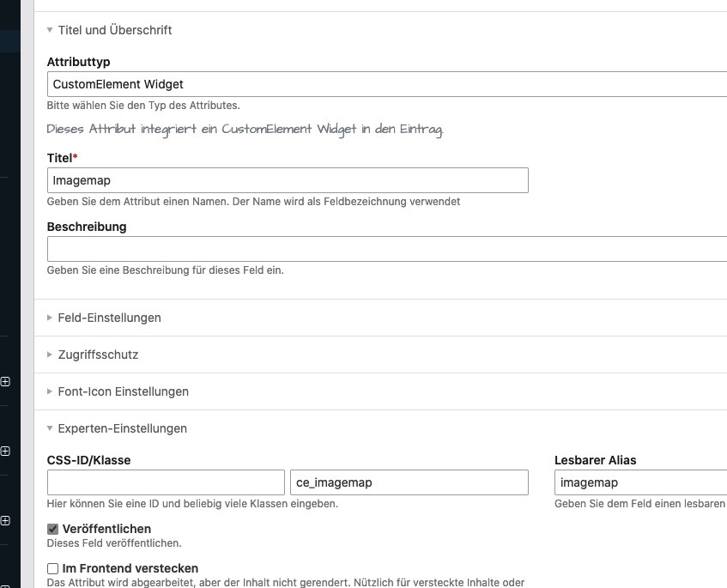Screen dimensions: 727x588
Task: Focus the Lesbarer Alias input field
Action: pos(640,482)
